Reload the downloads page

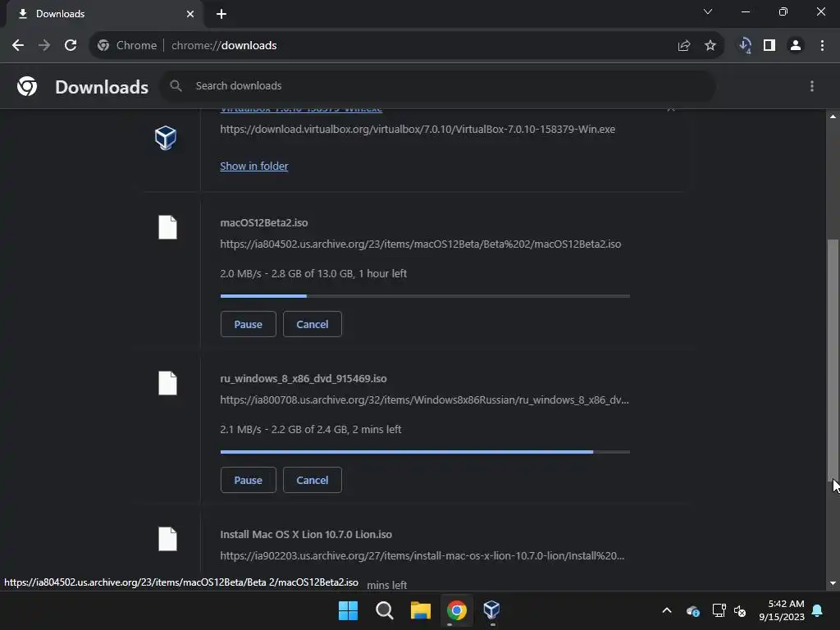click(x=71, y=46)
